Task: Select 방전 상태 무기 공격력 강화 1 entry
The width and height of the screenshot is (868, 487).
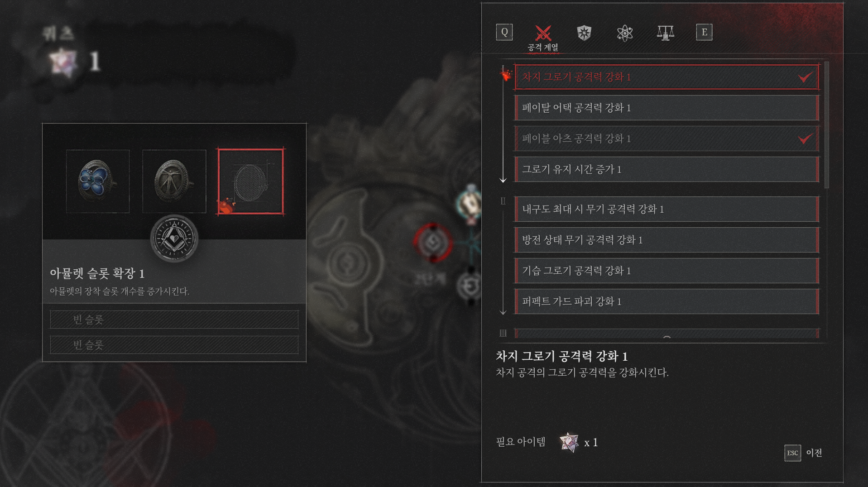Action: [667, 240]
